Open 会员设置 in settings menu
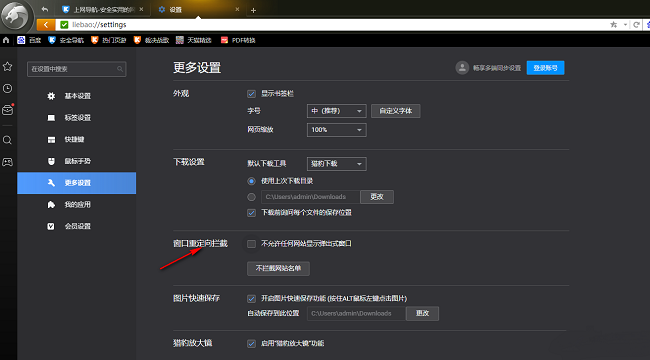 click(x=77, y=226)
